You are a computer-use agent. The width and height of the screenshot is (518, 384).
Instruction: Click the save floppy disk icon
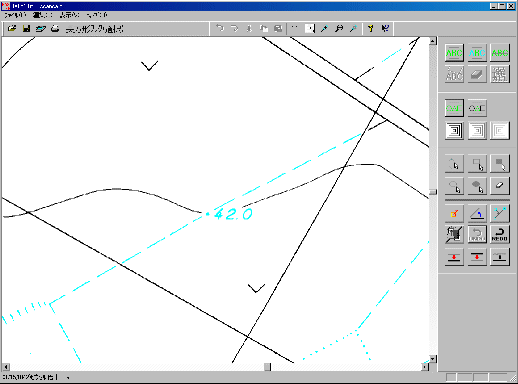coord(26,29)
